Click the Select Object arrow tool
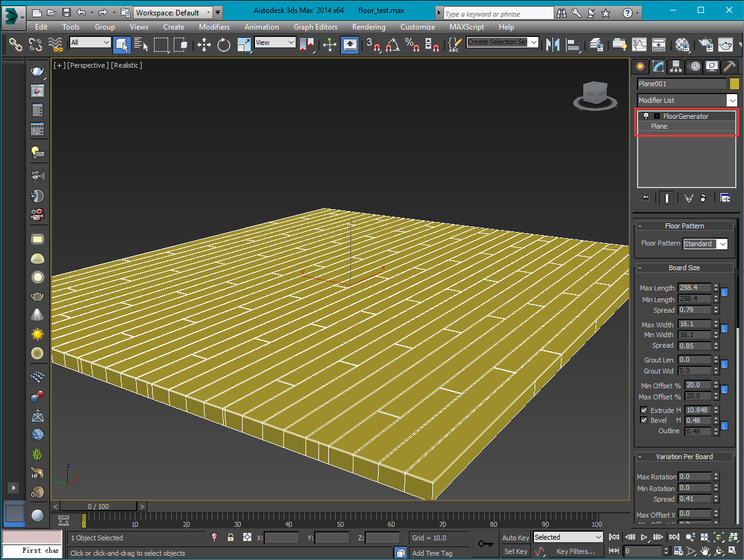Viewport: 744px width, 560px height. pyautogui.click(x=121, y=44)
